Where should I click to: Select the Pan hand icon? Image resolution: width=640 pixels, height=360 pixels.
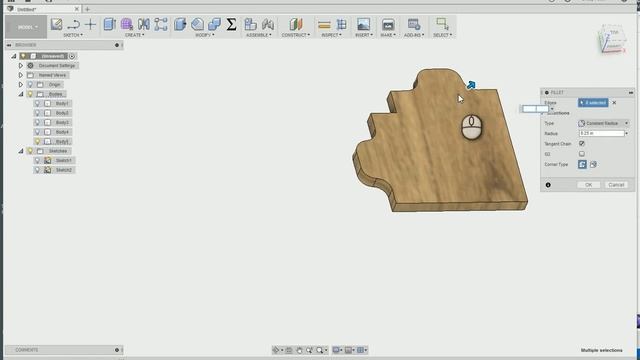pos(300,350)
